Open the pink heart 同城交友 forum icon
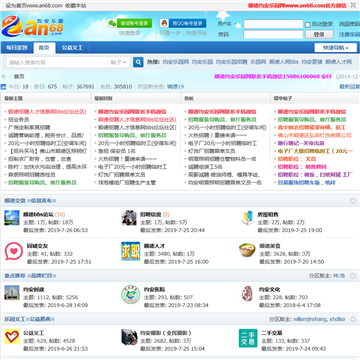The width and height of the screenshot is (360, 360). [x=14, y=251]
